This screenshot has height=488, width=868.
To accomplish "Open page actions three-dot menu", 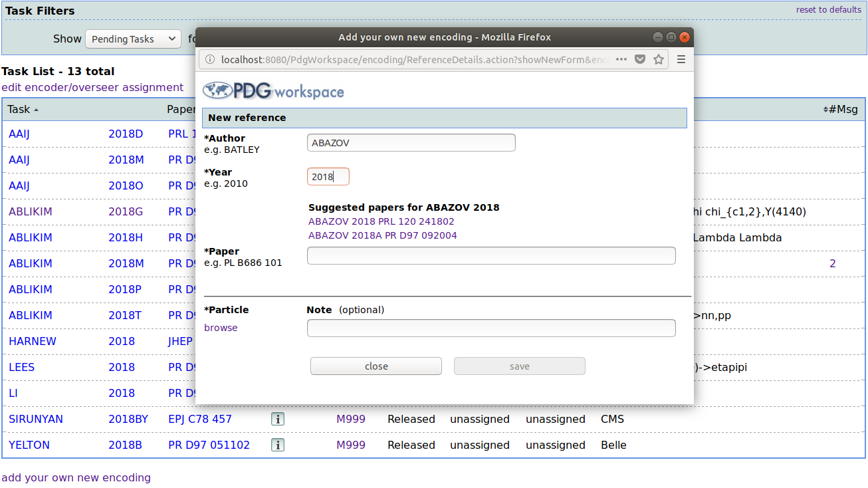I will pyautogui.click(x=621, y=59).
